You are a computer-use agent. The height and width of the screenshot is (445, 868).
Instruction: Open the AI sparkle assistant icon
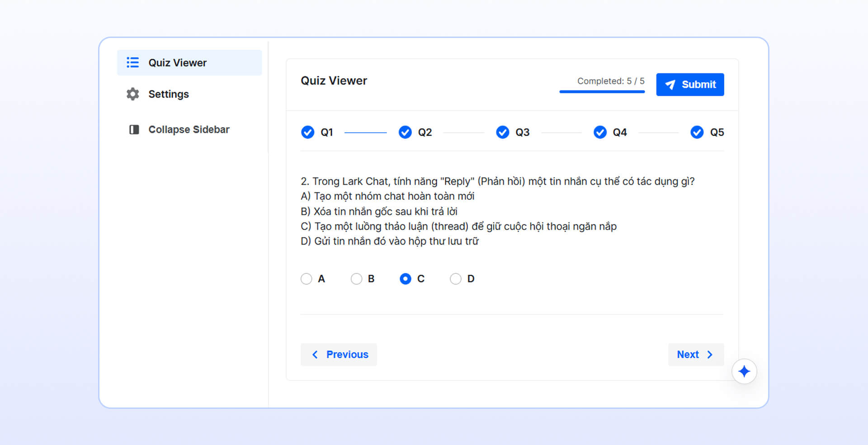click(x=744, y=371)
